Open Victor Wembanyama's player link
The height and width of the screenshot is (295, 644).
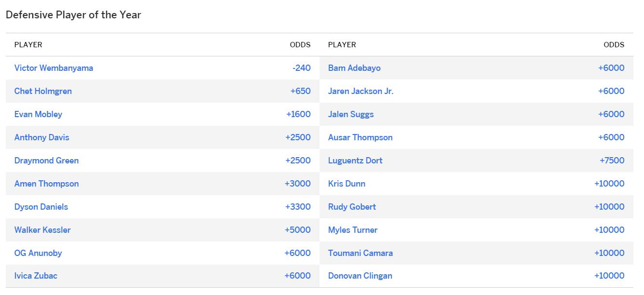pyautogui.click(x=54, y=68)
